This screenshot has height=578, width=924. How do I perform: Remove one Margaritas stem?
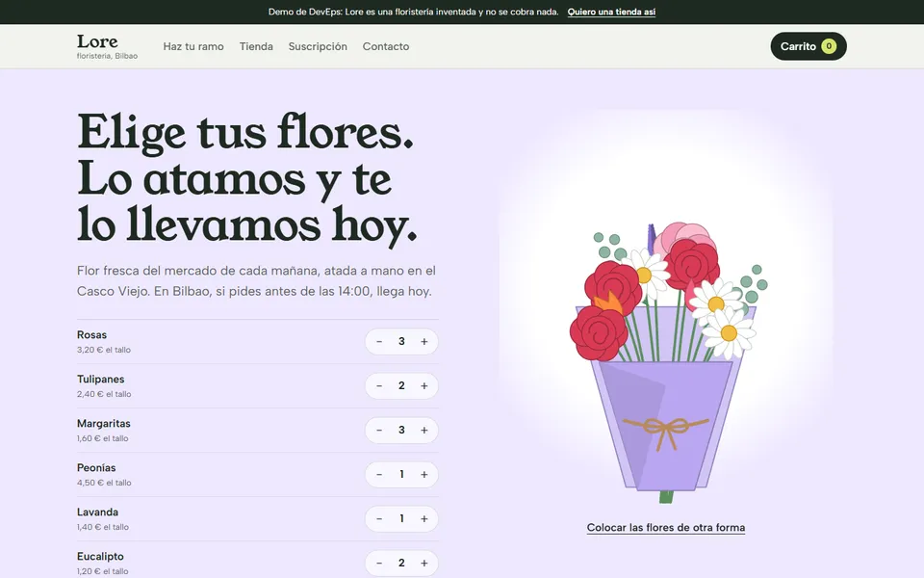pyautogui.click(x=379, y=430)
